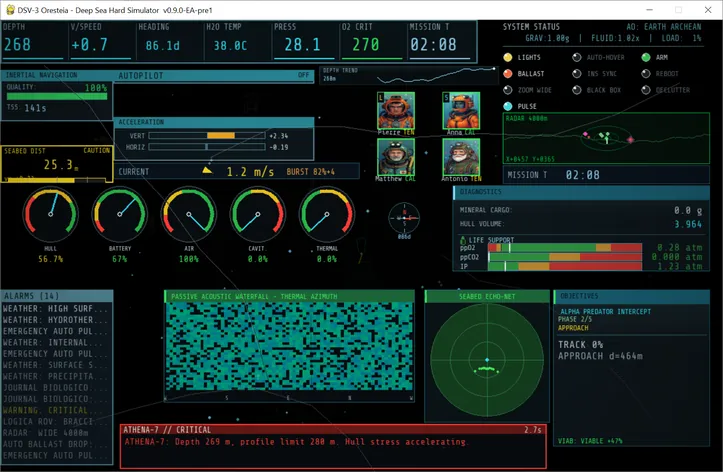Click the IP pressure bar

pos(565,266)
